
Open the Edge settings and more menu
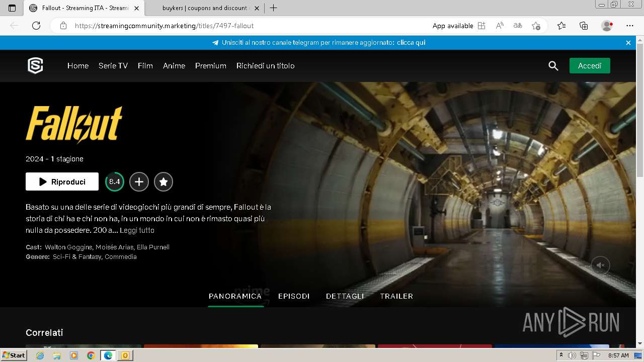[630, 26]
